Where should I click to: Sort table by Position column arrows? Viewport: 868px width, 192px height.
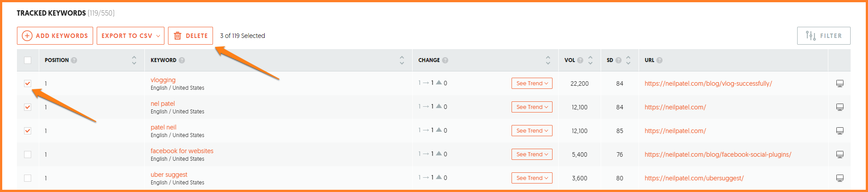click(134, 60)
